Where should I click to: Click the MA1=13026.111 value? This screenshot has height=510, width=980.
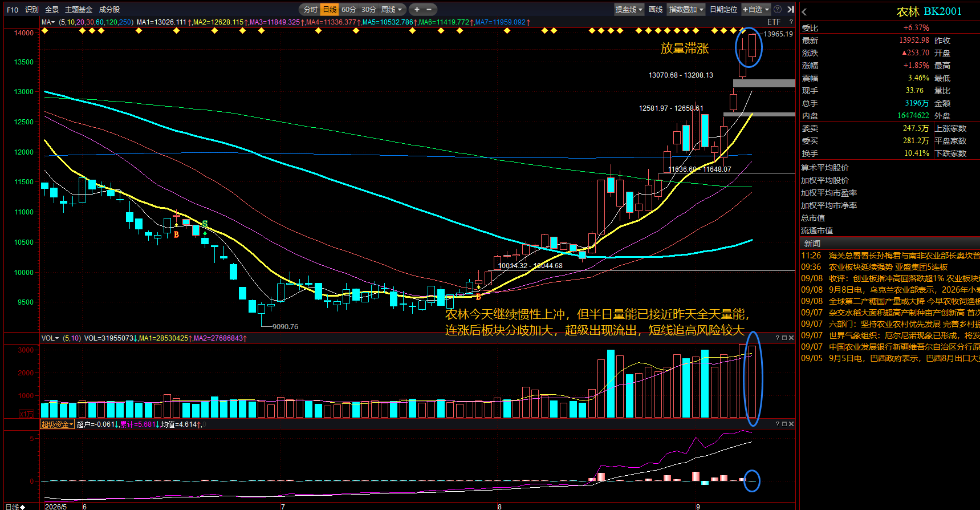click(x=161, y=22)
